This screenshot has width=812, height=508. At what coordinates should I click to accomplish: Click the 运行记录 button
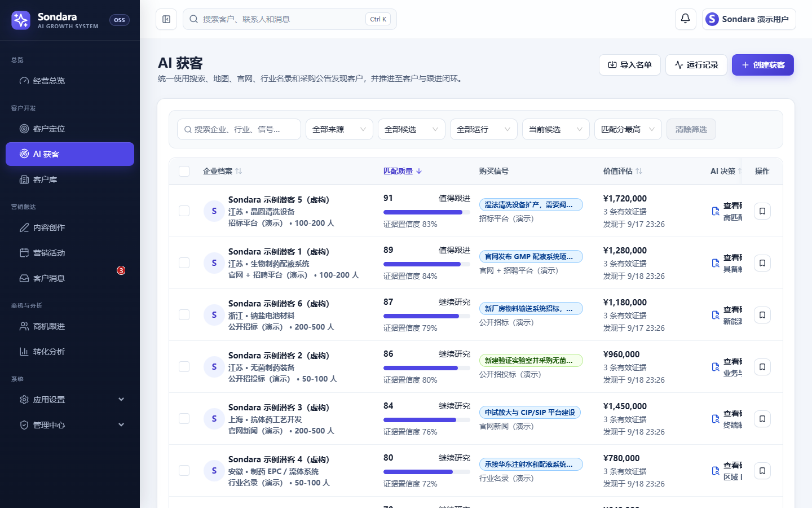(x=696, y=65)
